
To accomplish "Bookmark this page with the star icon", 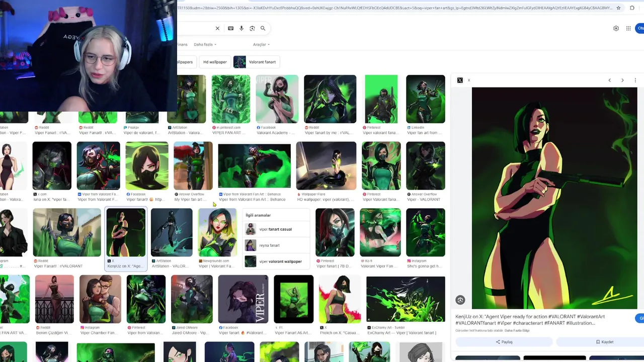I will pyautogui.click(x=618, y=8).
